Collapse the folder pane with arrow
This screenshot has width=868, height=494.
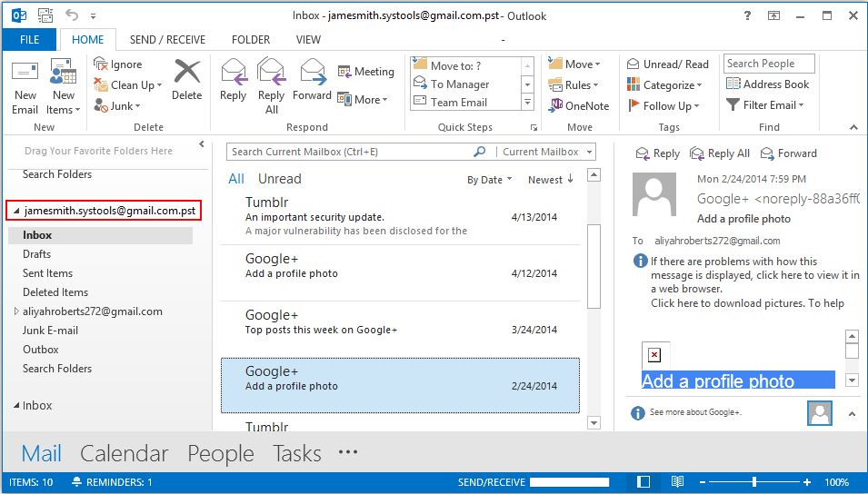202,144
